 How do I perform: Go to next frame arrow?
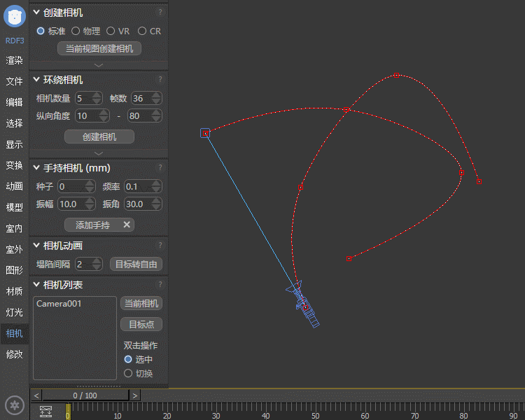coord(135,395)
